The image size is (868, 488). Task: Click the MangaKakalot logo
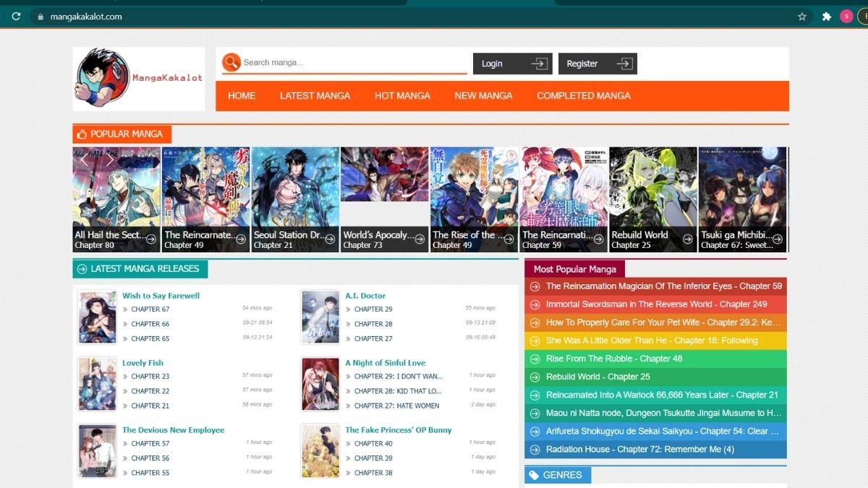tap(139, 78)
